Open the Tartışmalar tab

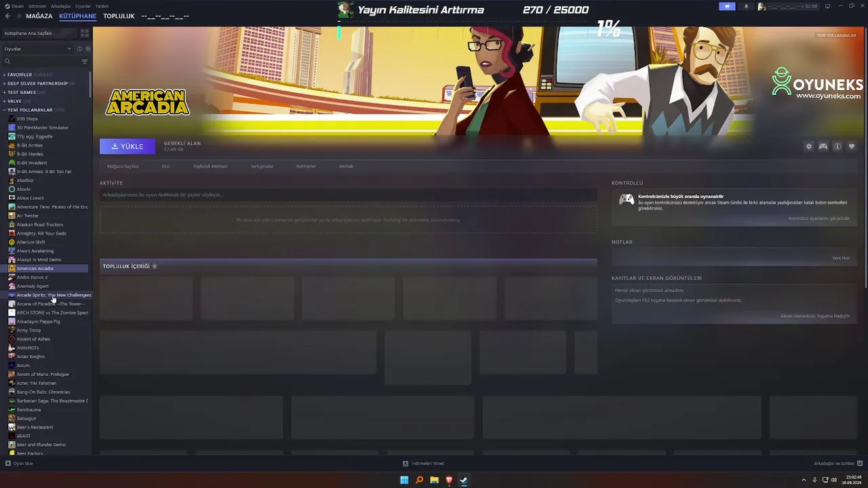click(x=262, y=166)
